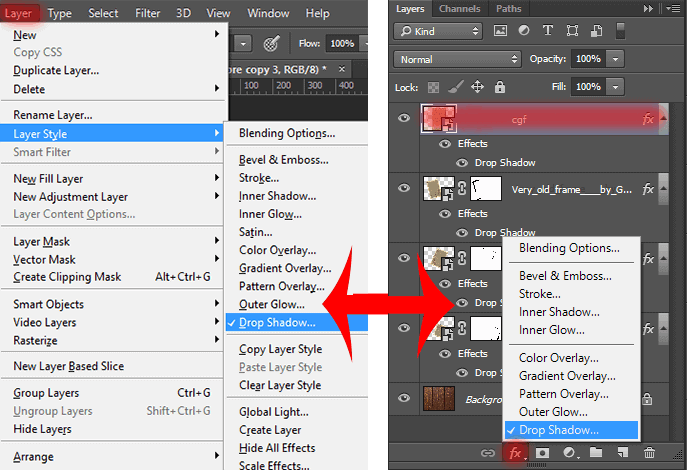Filter layers by type layers (T icon)
The height and width of the screenshot is (470, 687).
coord(548,30)
